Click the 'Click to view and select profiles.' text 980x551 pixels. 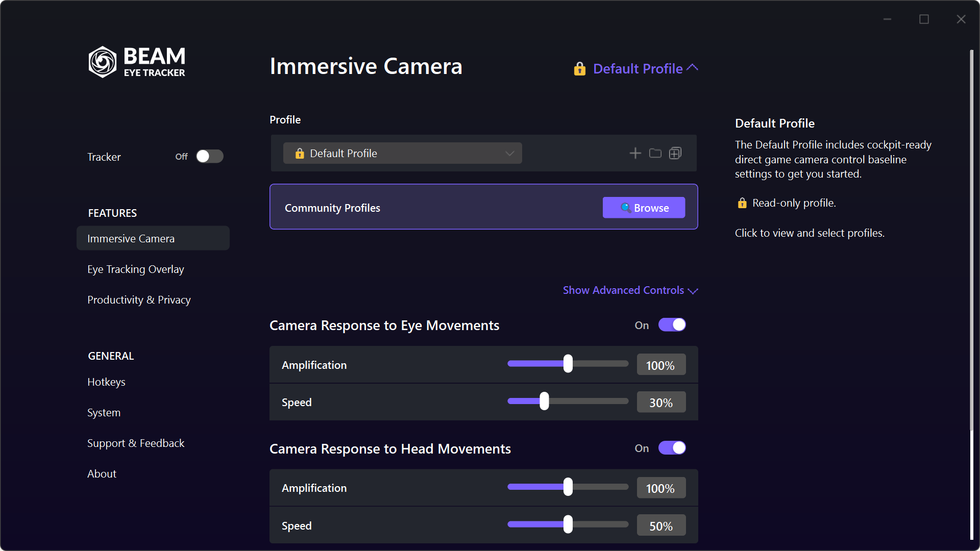click(x=810, y=233)
